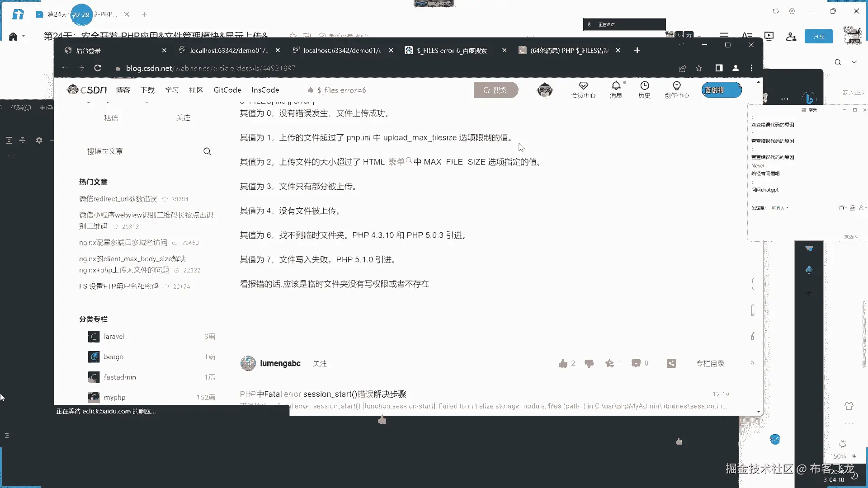Like the article with thumbs-up icon
This screenshot has height=488, width=868.
pos(563,364)
